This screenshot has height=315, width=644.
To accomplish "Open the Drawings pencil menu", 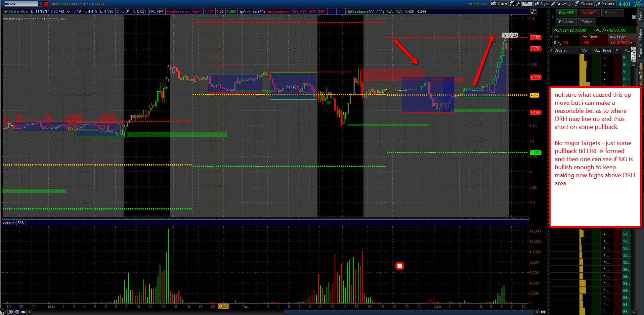I will (x=562, y=4).
